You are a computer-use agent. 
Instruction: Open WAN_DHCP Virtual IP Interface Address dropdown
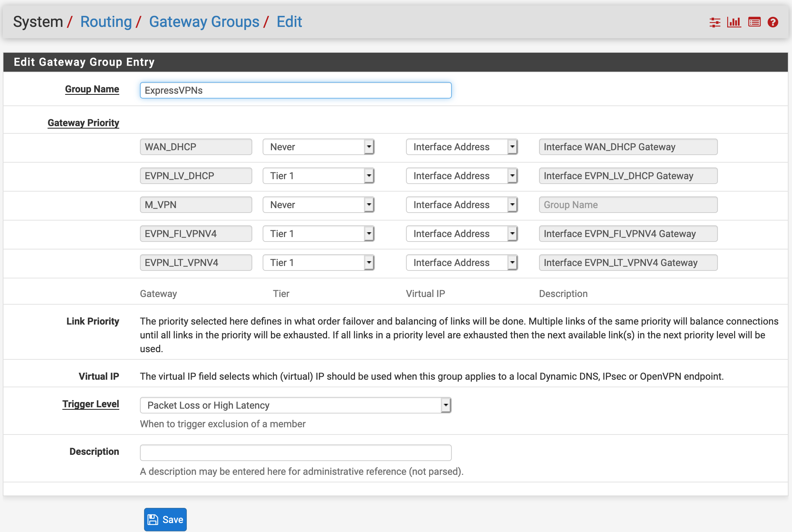pyautogui.click(x=461, y=147)
